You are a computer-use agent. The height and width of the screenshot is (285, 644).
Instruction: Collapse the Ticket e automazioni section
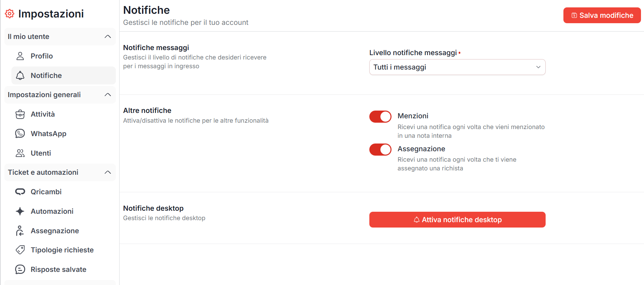(107, 172)
